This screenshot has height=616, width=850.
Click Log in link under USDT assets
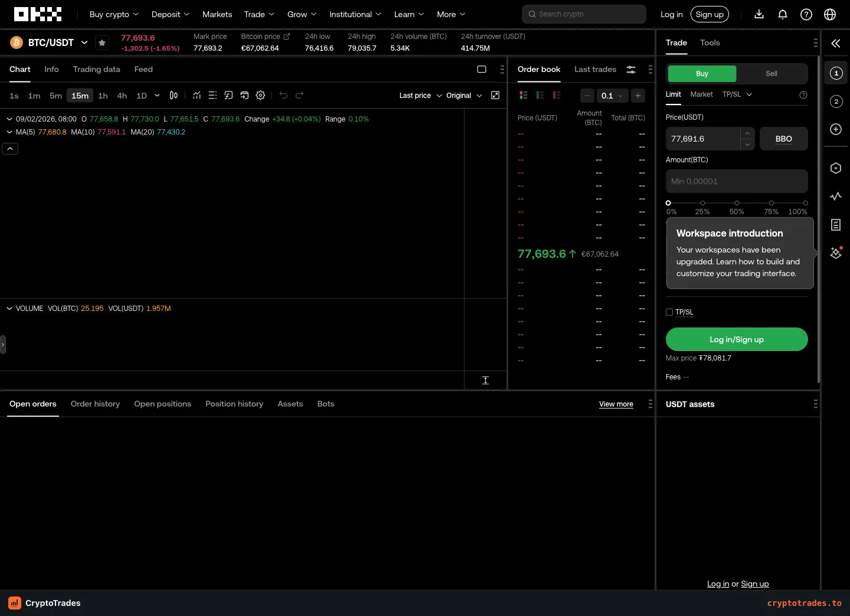(718, 584)
